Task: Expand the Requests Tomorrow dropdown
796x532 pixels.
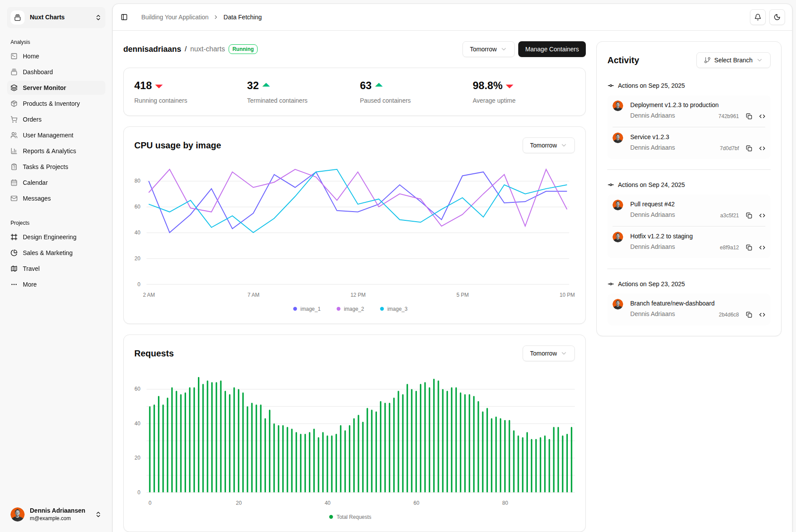Action: (548, 353)
